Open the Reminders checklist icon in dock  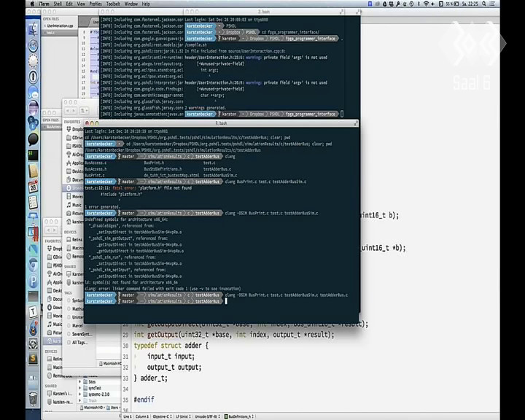[33, 202]
